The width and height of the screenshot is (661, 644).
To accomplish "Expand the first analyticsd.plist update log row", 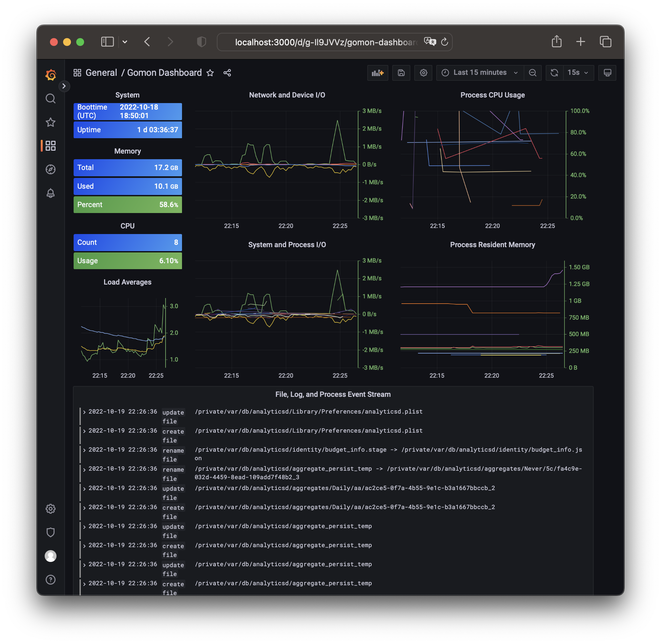I will [x=84, y=412].
